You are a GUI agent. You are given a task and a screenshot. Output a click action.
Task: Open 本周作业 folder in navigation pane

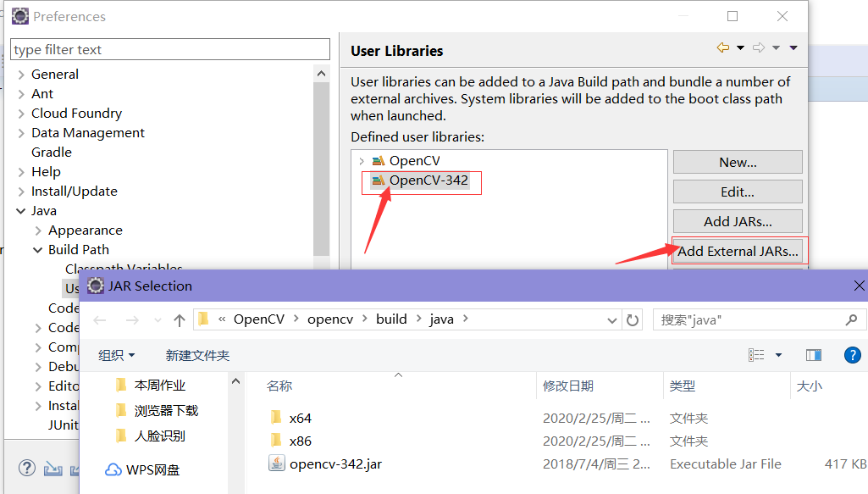pos(159,386)
